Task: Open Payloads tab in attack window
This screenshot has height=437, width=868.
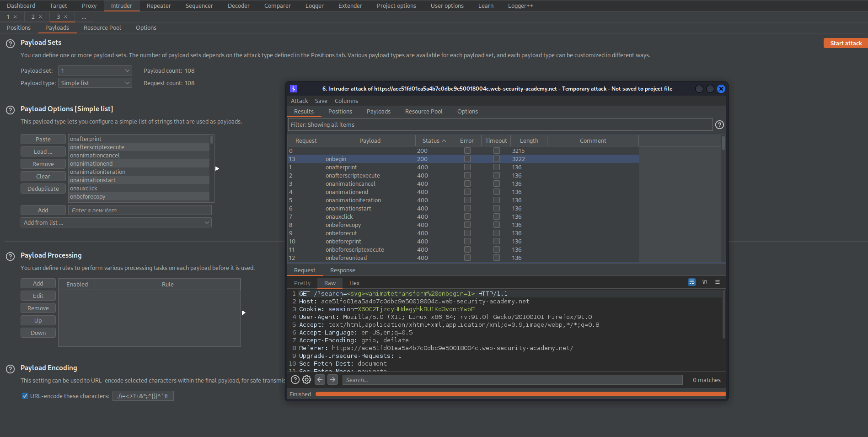Action: 379,111
